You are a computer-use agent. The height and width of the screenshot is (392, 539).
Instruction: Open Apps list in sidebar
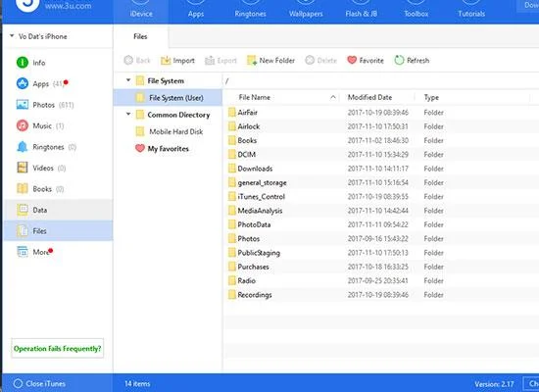coord(41,83)
